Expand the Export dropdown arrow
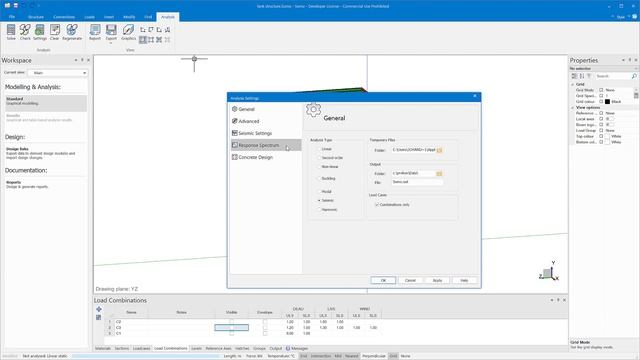640x360 pixels. [111, 42]
